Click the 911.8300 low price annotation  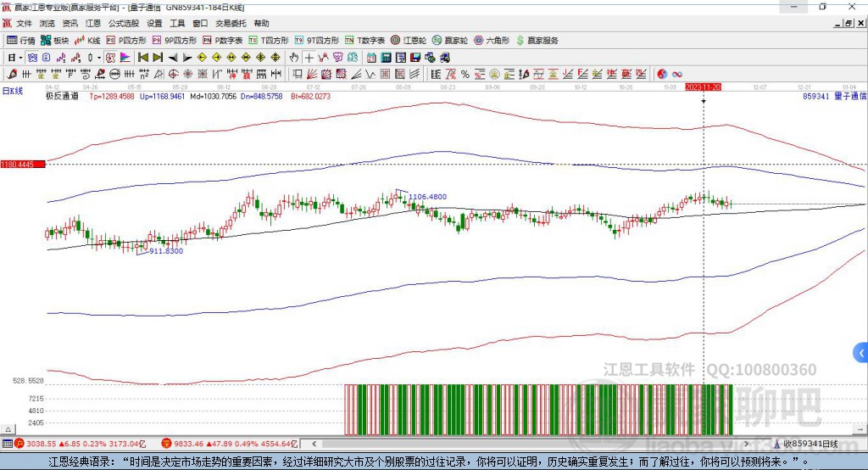166,251
